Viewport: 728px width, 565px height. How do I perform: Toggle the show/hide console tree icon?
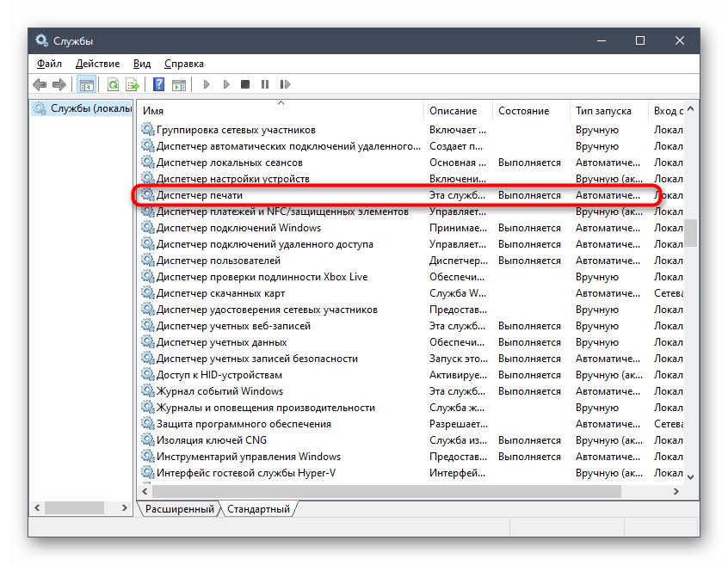[87, 84]
